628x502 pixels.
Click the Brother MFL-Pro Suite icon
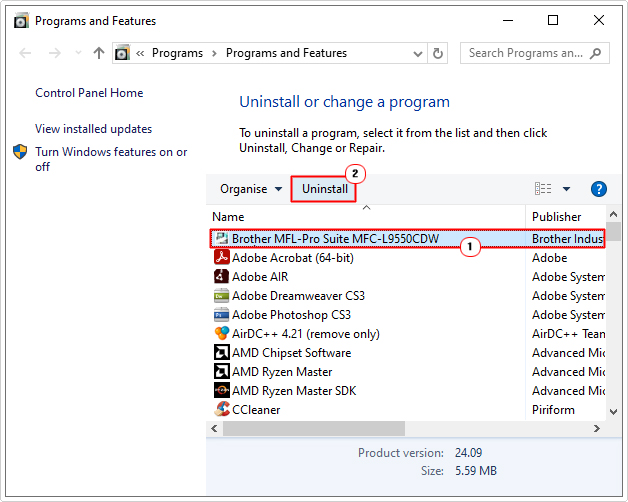click(221, 238)
